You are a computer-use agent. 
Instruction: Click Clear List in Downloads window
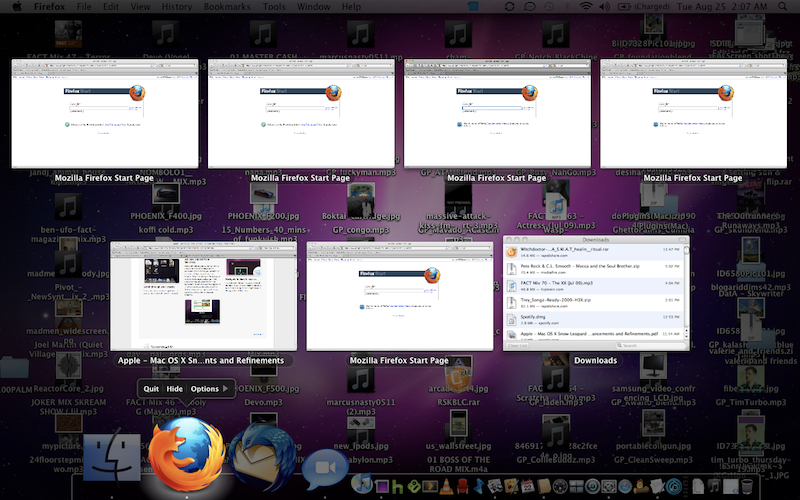coord(517,345)
